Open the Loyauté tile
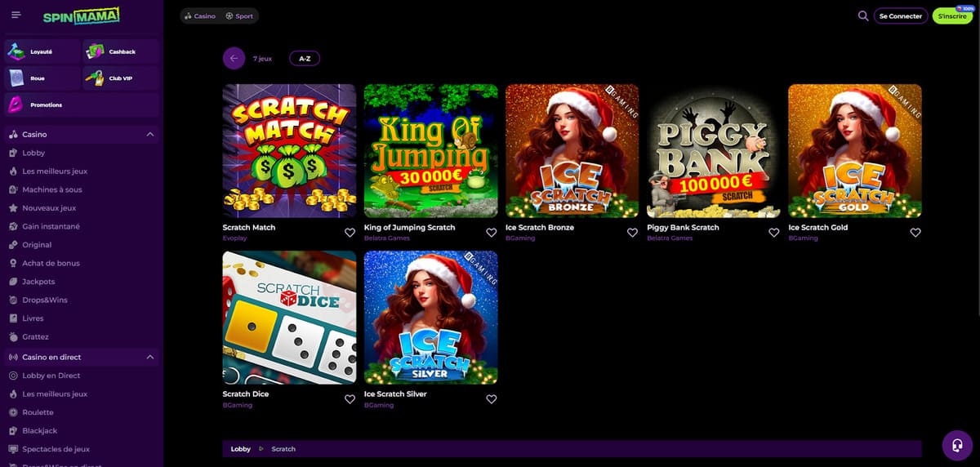This screenshot has width=980, height=467. [42, 51]
